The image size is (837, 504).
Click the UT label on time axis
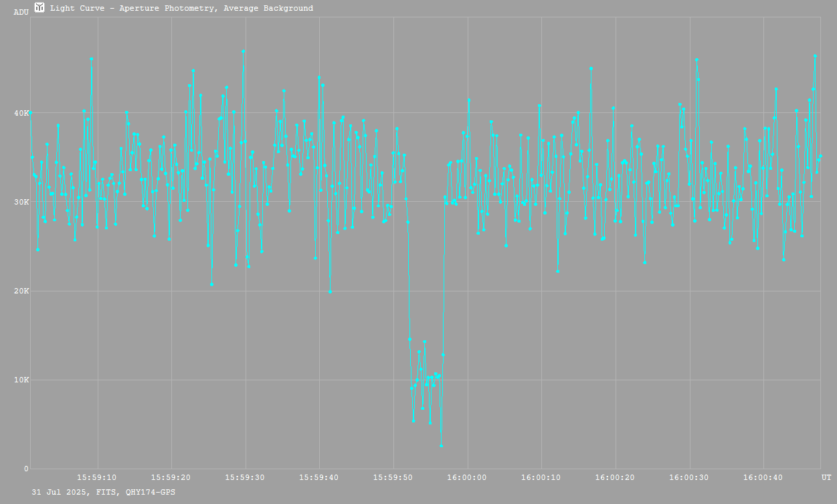tap(826, 477)
